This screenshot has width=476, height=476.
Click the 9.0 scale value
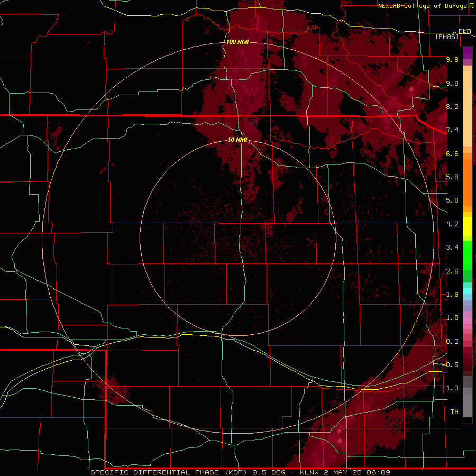coord(452,83)
